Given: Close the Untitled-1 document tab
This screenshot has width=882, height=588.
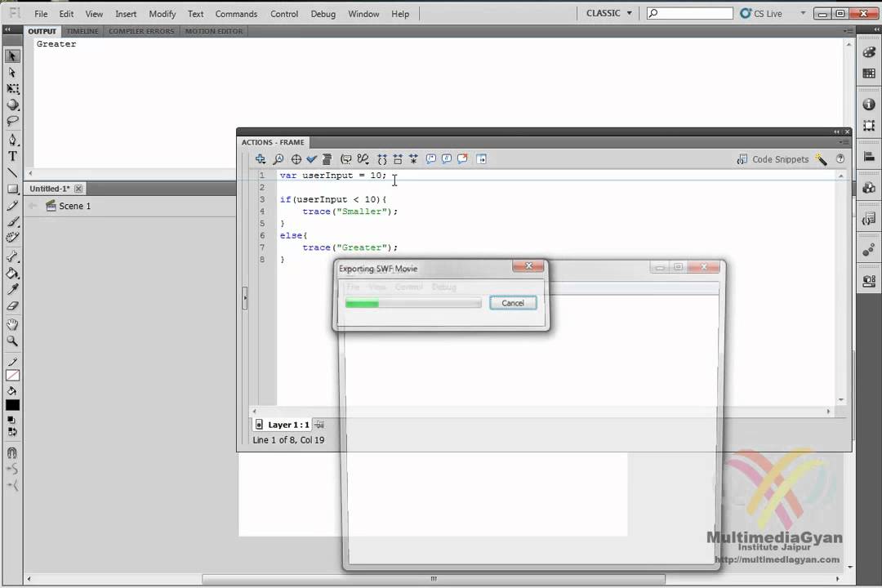Looking at the screenshot, I should click(78, 189).
